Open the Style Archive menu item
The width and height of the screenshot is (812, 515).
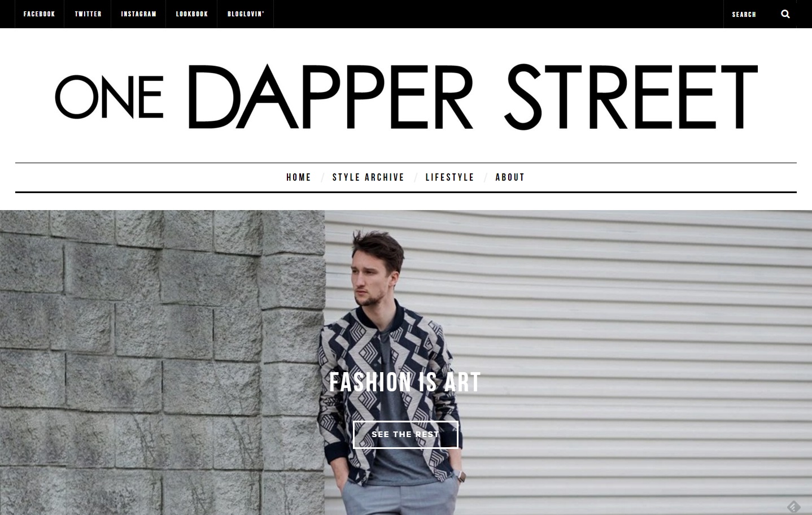tap(368, 177)
